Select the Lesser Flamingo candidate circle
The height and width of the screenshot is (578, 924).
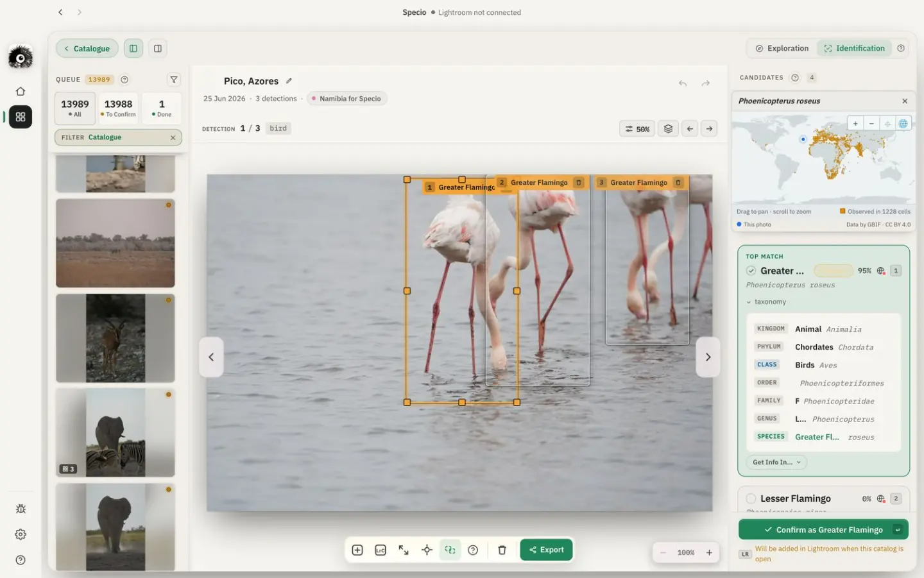[x=751, y=498]
